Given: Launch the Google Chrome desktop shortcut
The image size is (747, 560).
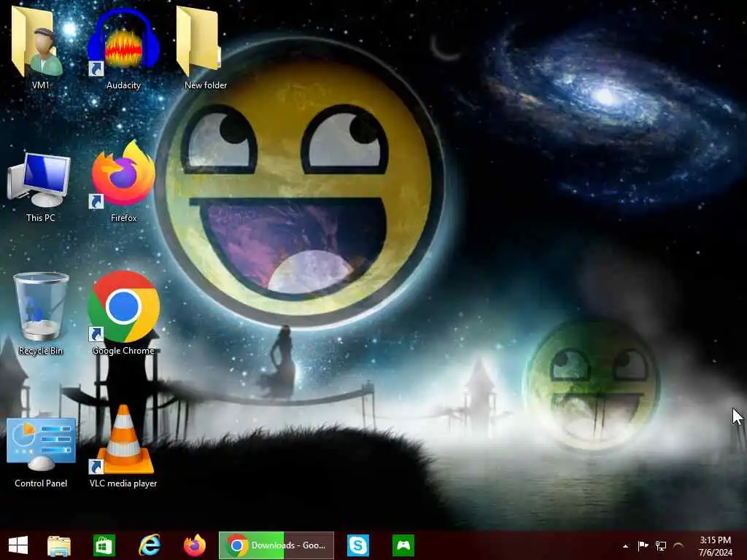Looking at the screenshot, I should point(123,307).
